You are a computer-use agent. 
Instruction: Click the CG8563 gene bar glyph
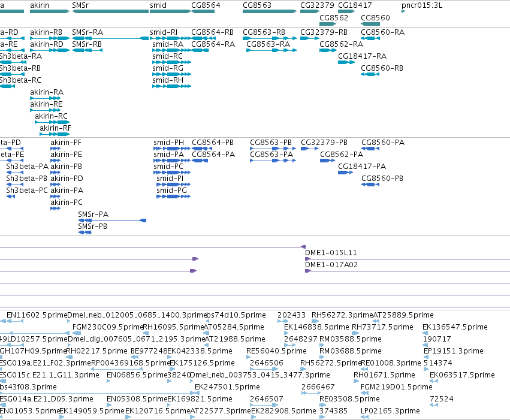(x=270, y=11)
